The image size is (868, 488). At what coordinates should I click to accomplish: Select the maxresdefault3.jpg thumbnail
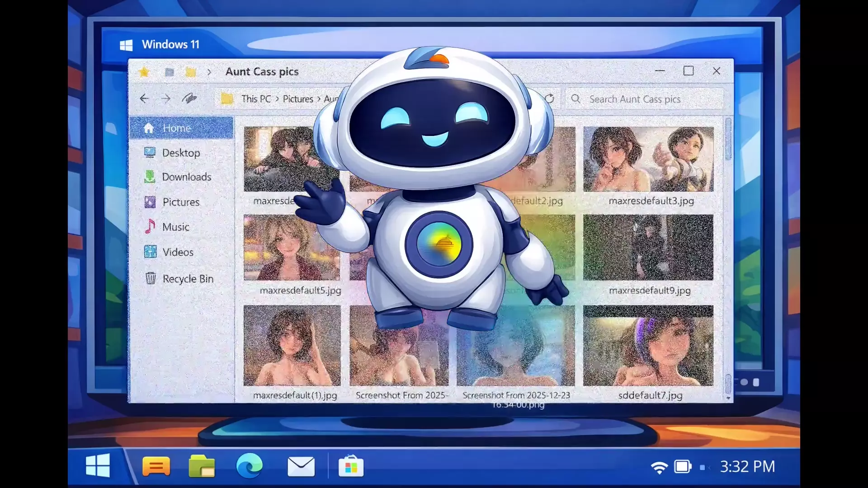point(648,159)
